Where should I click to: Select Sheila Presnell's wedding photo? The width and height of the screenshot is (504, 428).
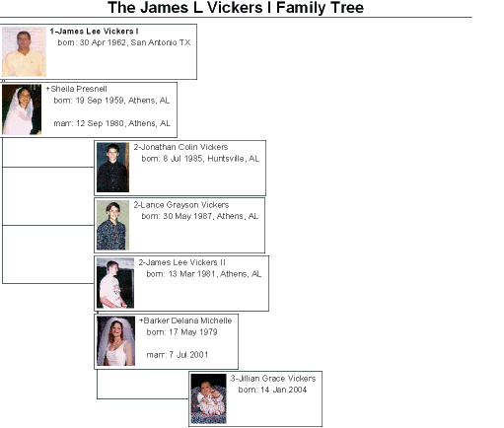pos(22,109)
